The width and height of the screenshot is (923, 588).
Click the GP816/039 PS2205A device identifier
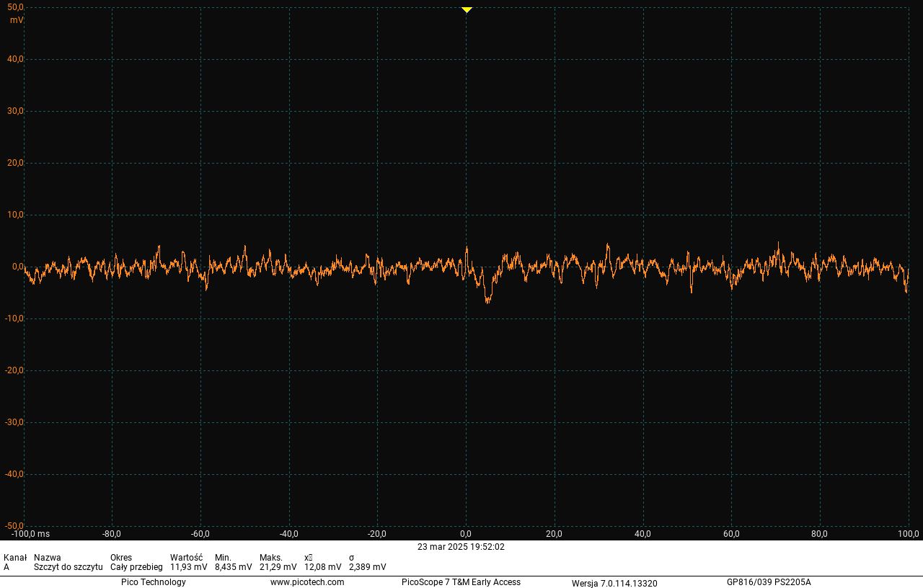tap(769, 582)
